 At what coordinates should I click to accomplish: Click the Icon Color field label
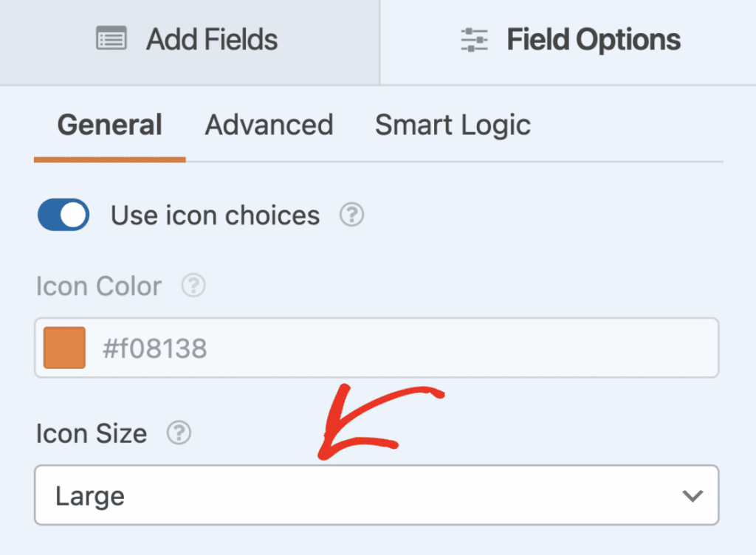98,286
